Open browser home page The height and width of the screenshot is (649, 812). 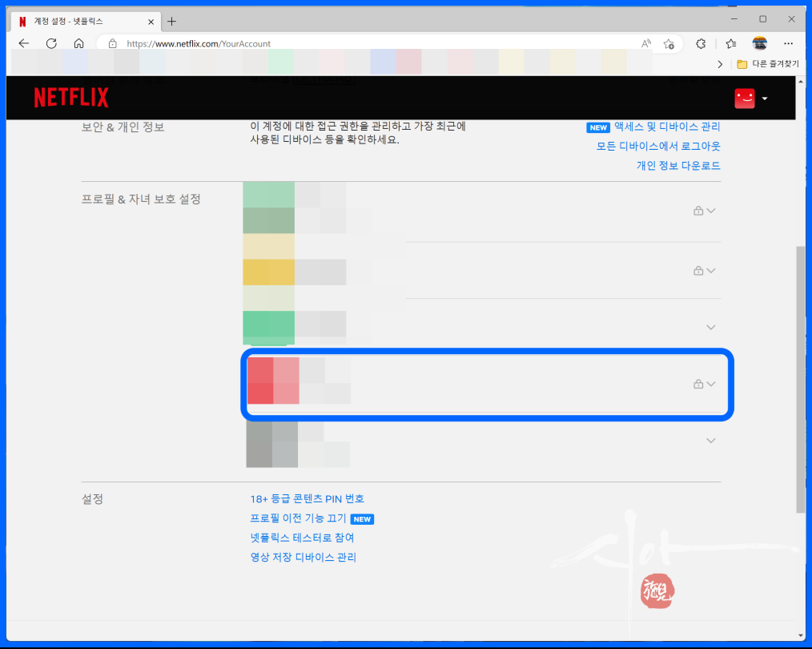[78, 43]
